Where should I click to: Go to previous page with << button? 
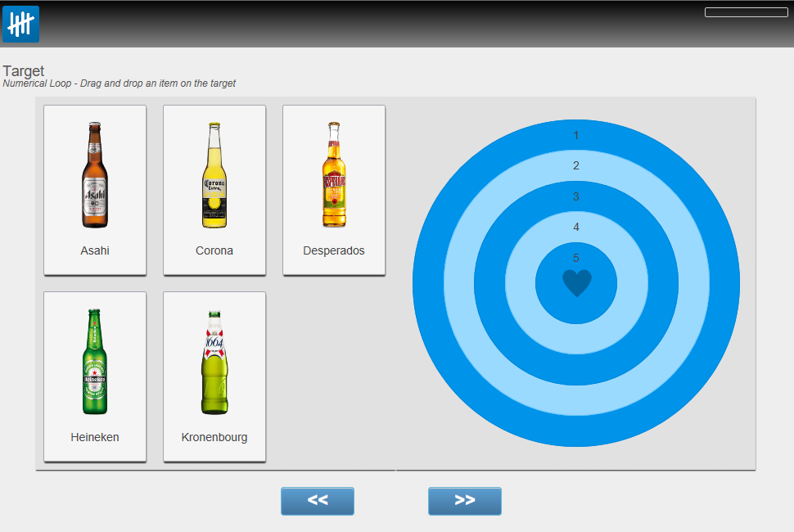click(x=318, y=501)
